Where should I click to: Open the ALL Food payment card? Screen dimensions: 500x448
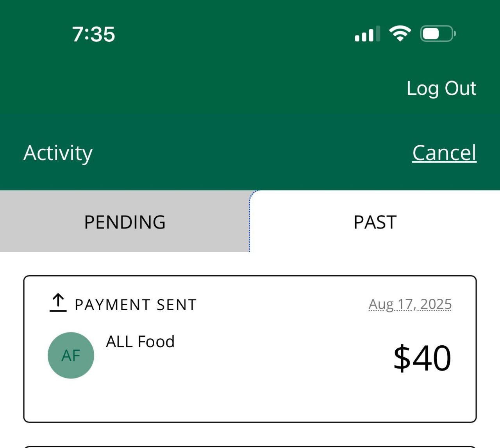coord(250,398)
